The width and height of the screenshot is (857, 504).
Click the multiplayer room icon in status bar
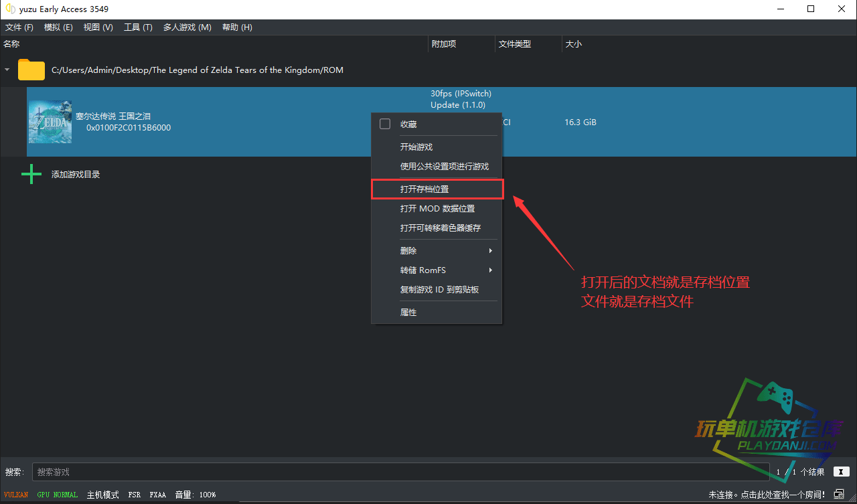(x=839, y=495)
